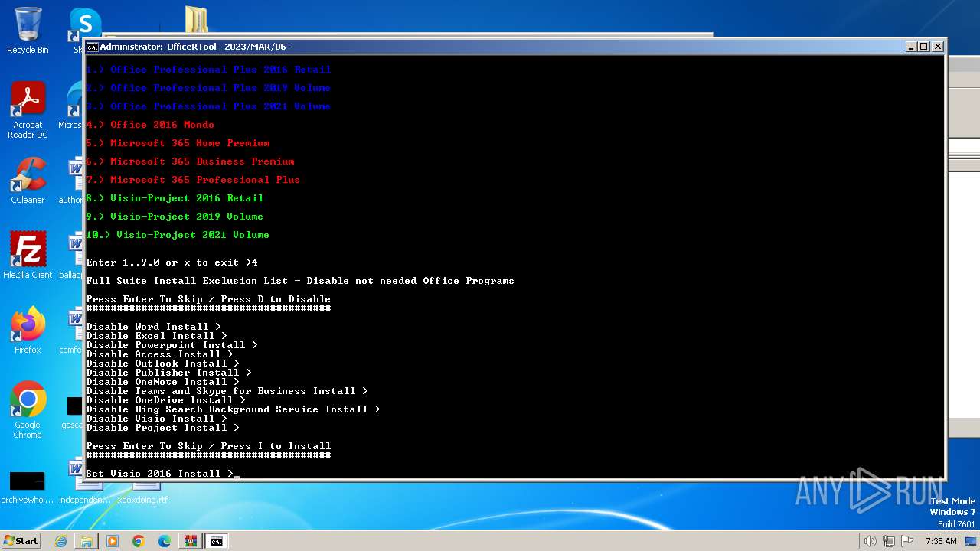The image size is (980, 551).
Task: Open Windows Media Player taskbar icon
Action: click(x=113, y=541)
